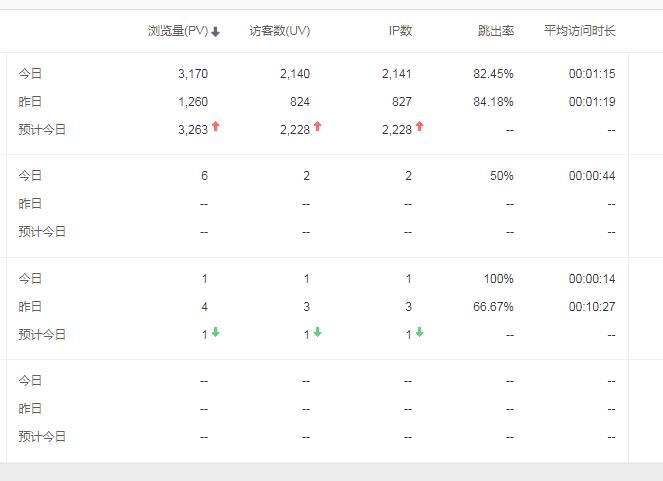Click the 82.45% bounce rate cell
This screenshot has width=663, height=481.
tap(493, 74)
